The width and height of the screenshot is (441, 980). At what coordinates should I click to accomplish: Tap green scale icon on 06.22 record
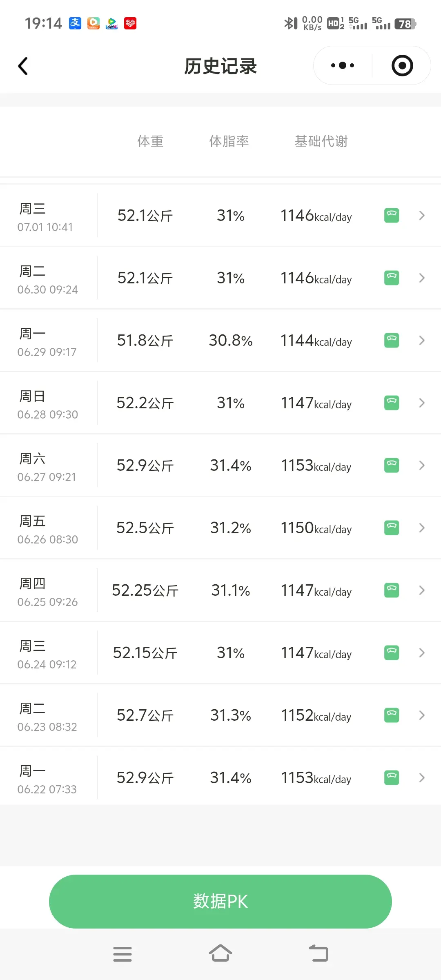pyautogui.click(x=392, y=777)
